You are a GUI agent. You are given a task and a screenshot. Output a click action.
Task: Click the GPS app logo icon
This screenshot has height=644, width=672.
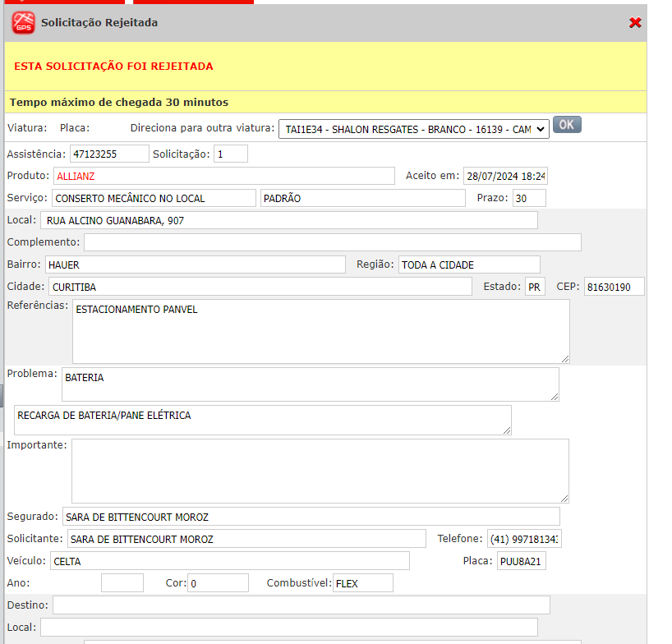[x=23, y=23]
